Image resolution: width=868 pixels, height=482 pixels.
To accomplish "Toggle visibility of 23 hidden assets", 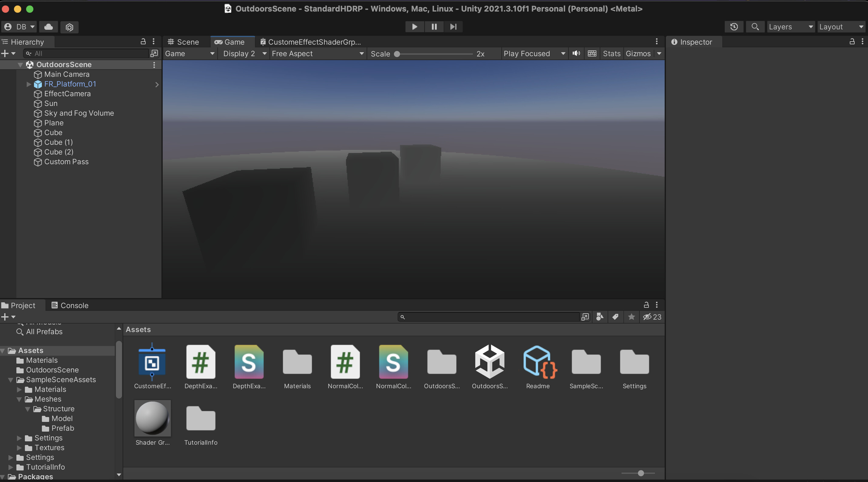I will (x=651, y=317).
